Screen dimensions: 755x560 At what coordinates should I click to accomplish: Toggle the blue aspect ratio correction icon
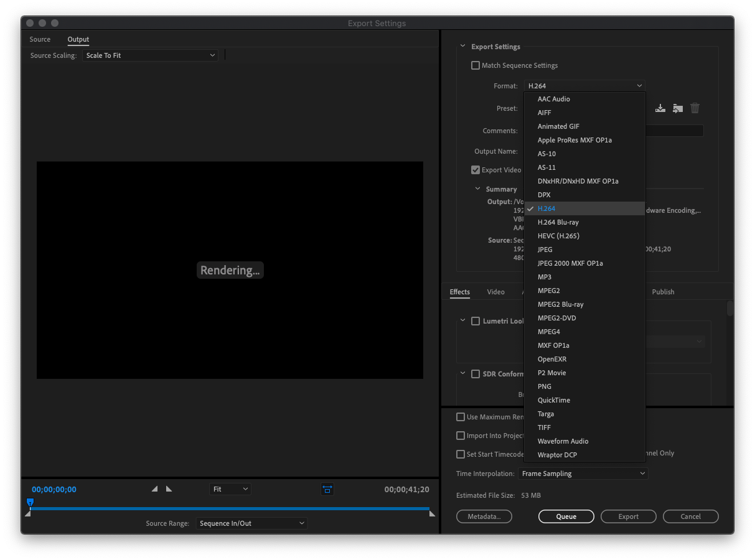click(327, 489)
